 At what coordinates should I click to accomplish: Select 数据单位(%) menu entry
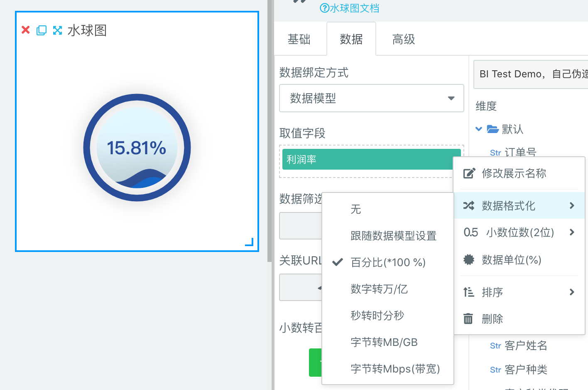tap(519, 260)
